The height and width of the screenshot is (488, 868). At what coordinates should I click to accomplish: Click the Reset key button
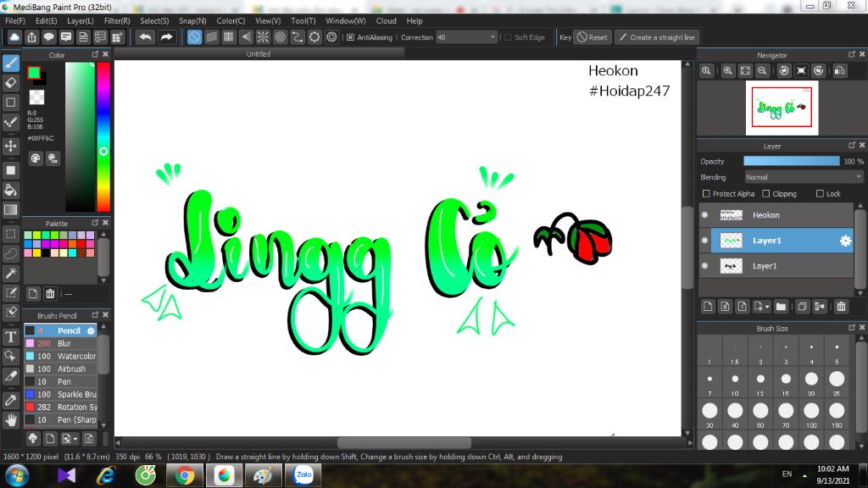pos(593,37)
